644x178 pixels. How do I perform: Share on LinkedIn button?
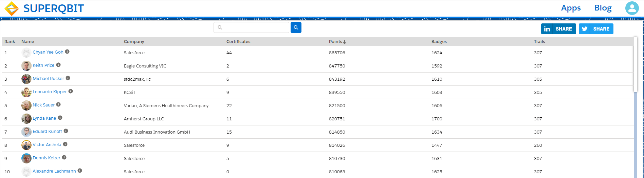pyautogui.click(x=558, y=29)
